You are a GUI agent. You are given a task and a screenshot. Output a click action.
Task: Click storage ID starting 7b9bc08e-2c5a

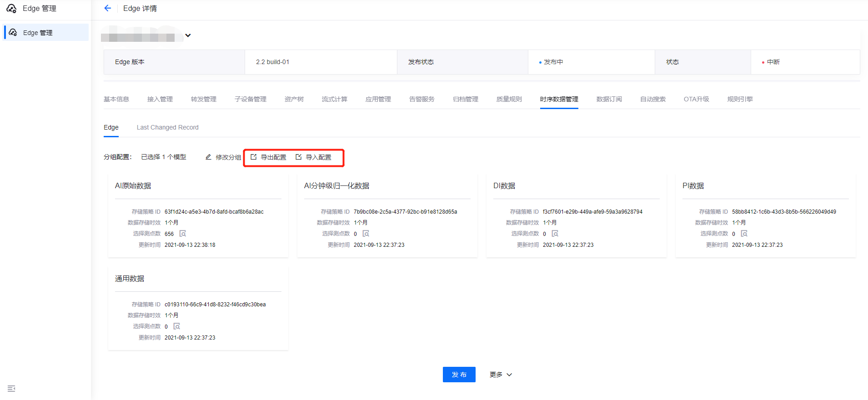coord(406,212)
